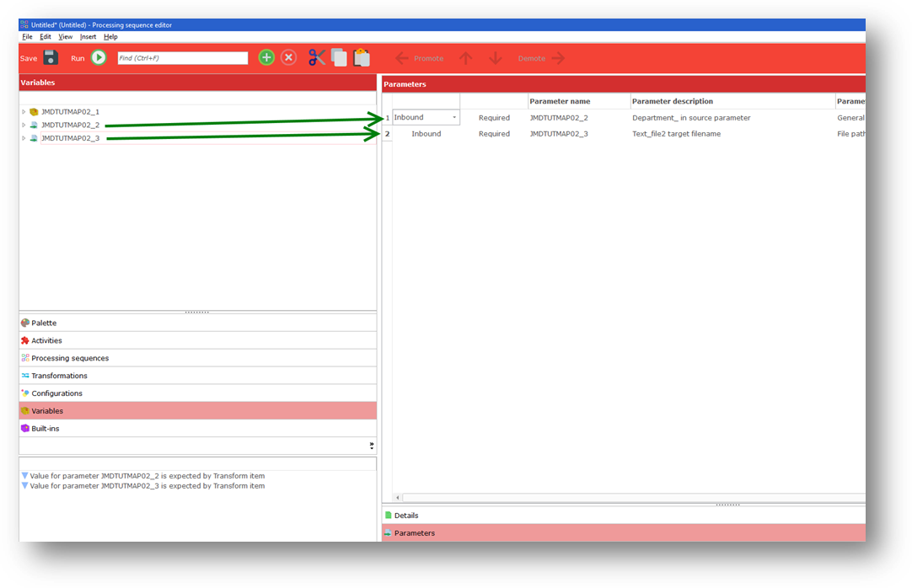This screenshot has height=588, width=912.
Task: Click the Find (Ctrl+F) search field
Action: pyautogui.click(x=183, y=58)
